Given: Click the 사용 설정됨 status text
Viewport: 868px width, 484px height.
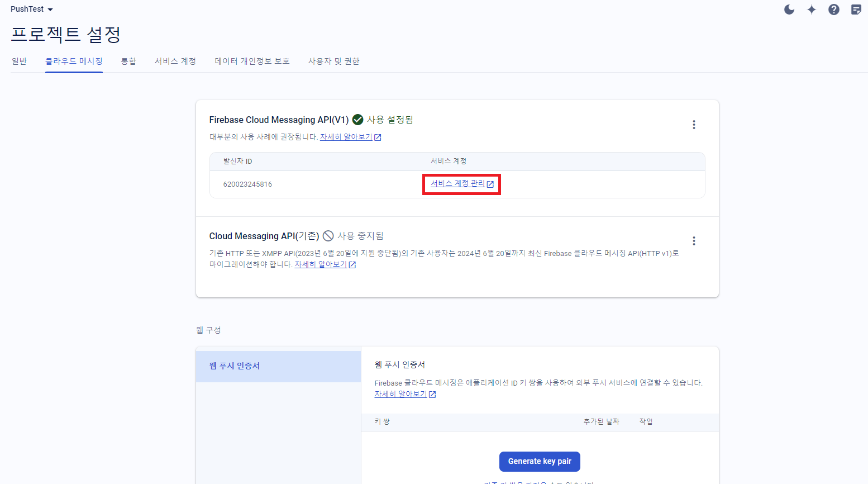Looking at the screenshot, I should pyautogui.click(x=390, y=120).
